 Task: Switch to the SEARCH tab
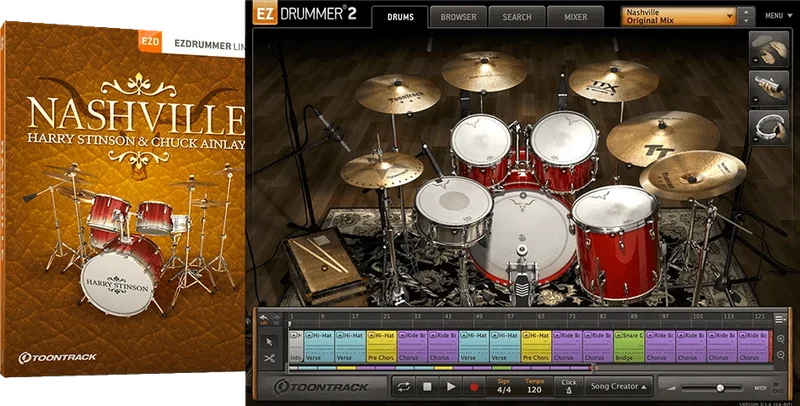(x=517, y=17)
